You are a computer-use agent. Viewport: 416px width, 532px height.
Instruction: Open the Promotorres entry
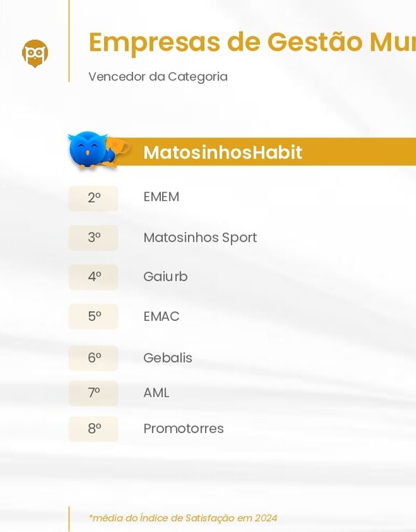[183, 429]
